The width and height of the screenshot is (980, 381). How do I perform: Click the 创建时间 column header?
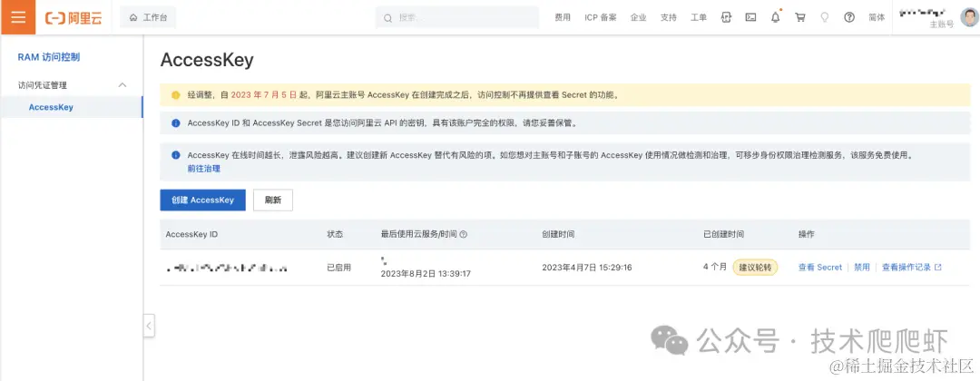558,234
